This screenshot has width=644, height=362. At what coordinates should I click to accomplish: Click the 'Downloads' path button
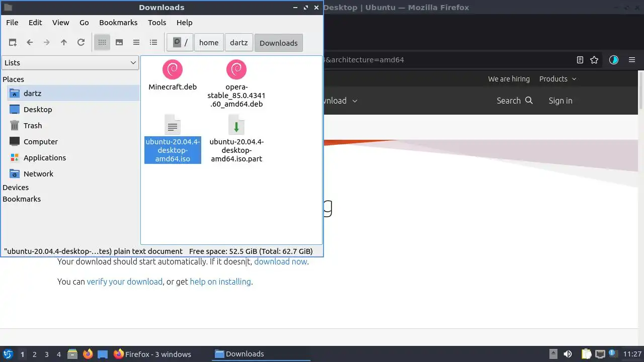279,43
